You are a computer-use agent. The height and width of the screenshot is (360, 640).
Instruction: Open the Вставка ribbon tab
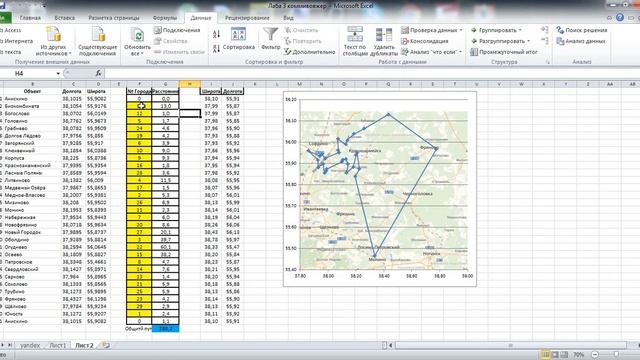(x=64, y=18)
